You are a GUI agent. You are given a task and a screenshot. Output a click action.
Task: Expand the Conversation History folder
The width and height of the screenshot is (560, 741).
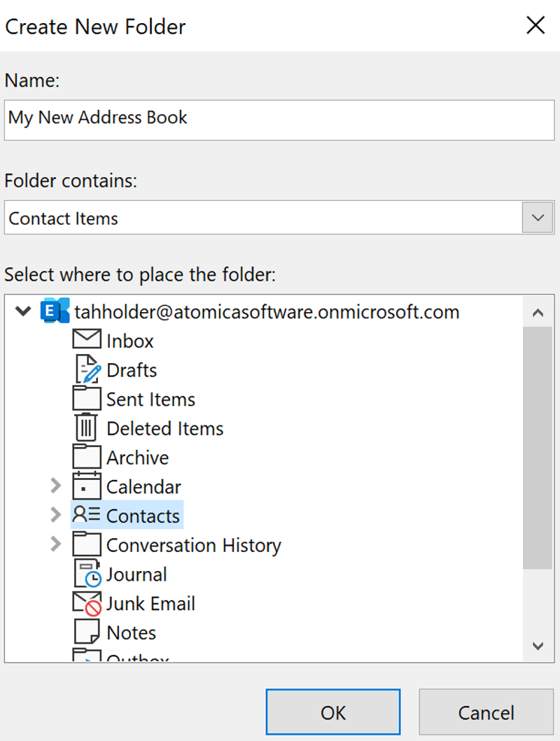click(x=55, y=544)
